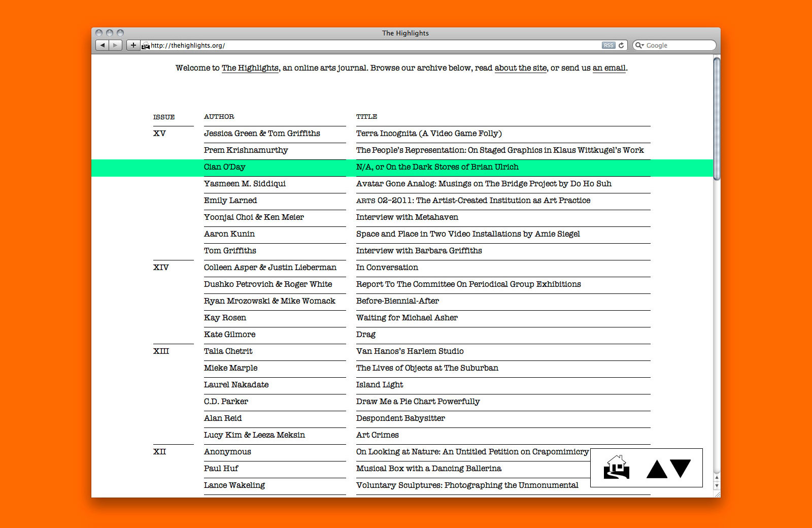
Task: Click the browser Back arrow button
Action: (103, 45)
